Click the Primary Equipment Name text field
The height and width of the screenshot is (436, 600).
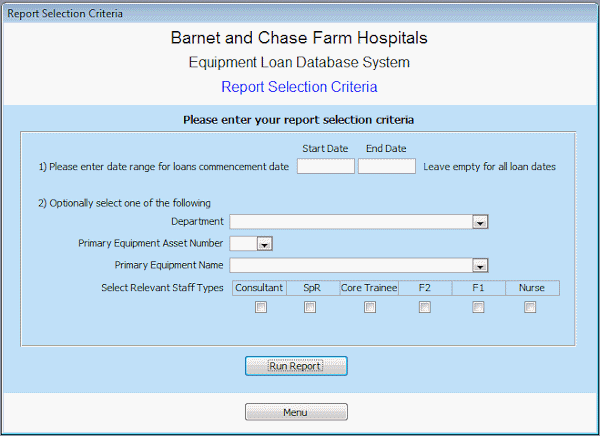pos(351,265)
